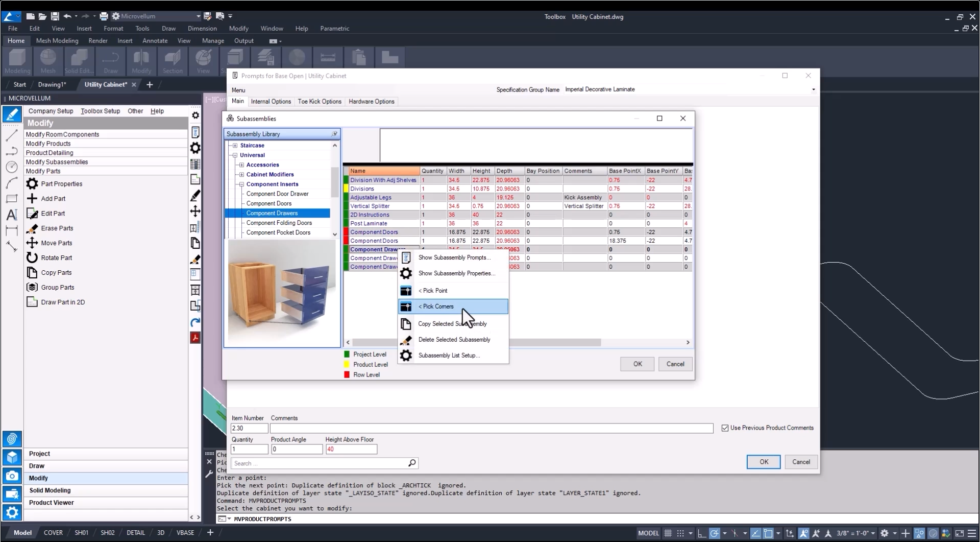Expand the Cabinet Modifiers tree node
Screen dimensions: 980x542
pyautogui.click(x=241, y=175)
